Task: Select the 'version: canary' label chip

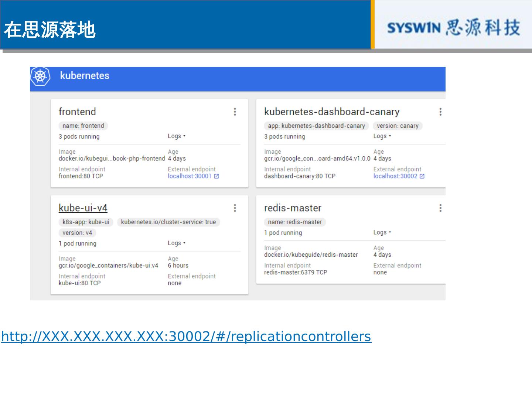Action: 398,126
